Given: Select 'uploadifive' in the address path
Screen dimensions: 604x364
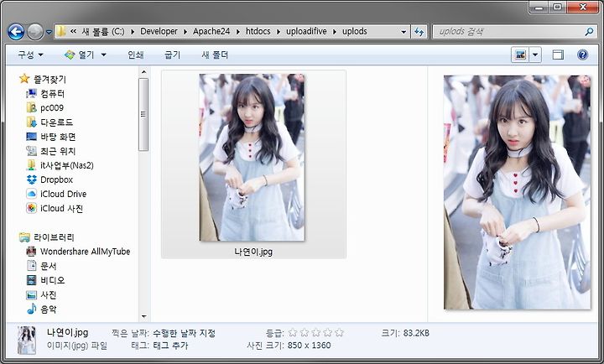Looking at the screenshot, I should (x=306, y=31).
